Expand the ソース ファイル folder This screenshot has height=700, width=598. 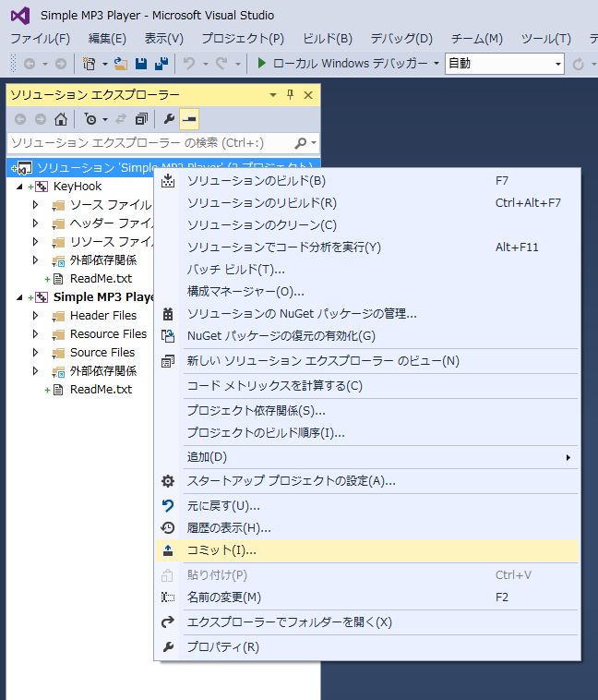tap(36, 205)
